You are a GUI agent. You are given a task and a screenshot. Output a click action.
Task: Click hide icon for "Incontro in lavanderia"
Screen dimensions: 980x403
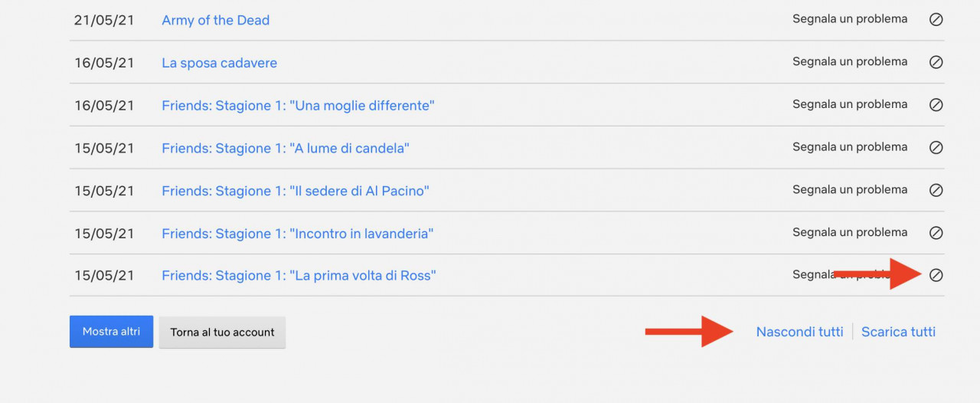(x=936, y=233)
